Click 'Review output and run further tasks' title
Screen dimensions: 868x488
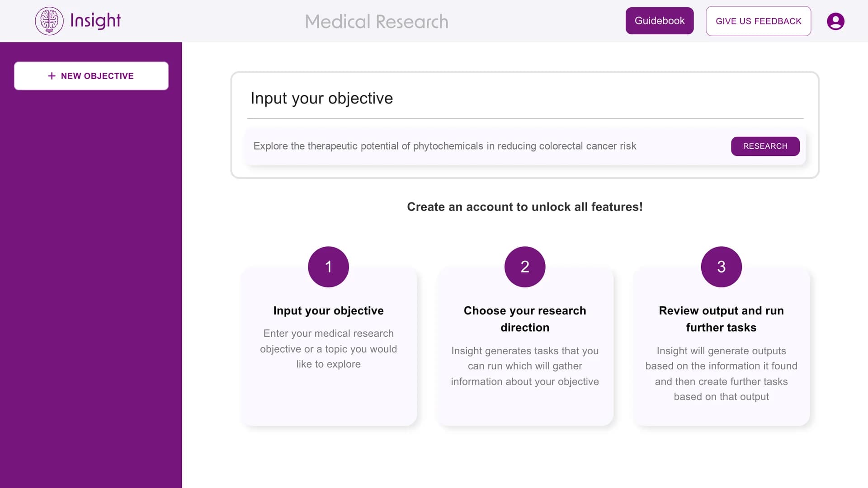click(x=721, y=319)
